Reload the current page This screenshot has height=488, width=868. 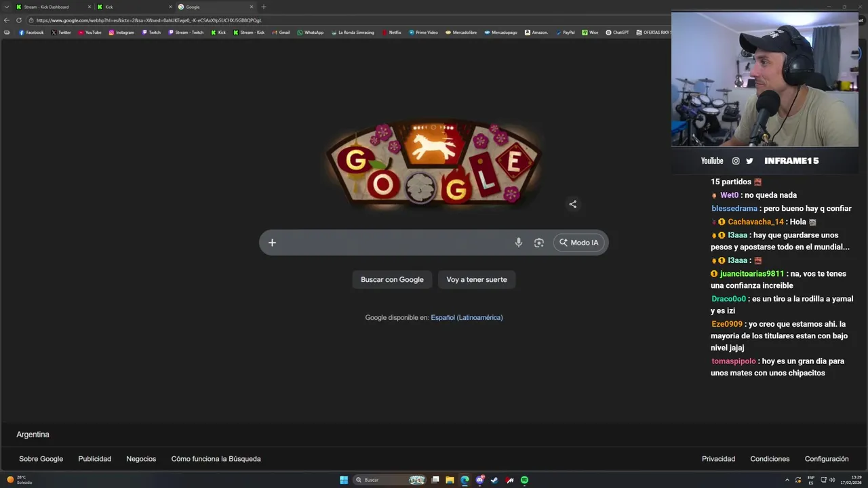tap(19, 20)
